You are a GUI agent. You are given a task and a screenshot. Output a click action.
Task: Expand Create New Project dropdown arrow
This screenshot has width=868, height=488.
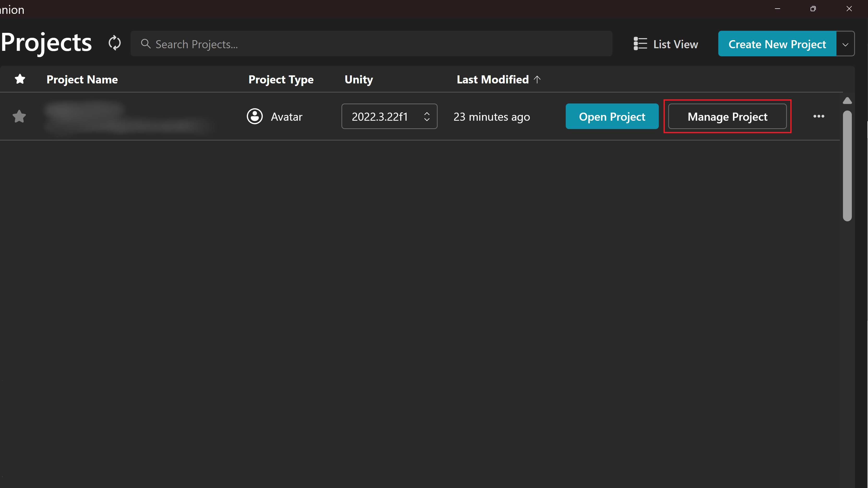tap(845, 44)
